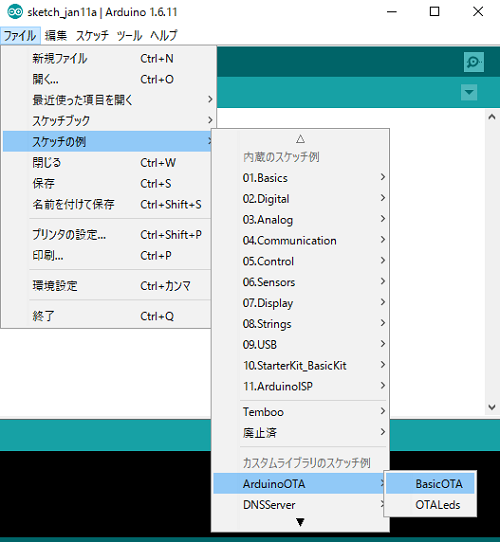
Task: Expand 02.Digital examples
Action: pos(300,199)
